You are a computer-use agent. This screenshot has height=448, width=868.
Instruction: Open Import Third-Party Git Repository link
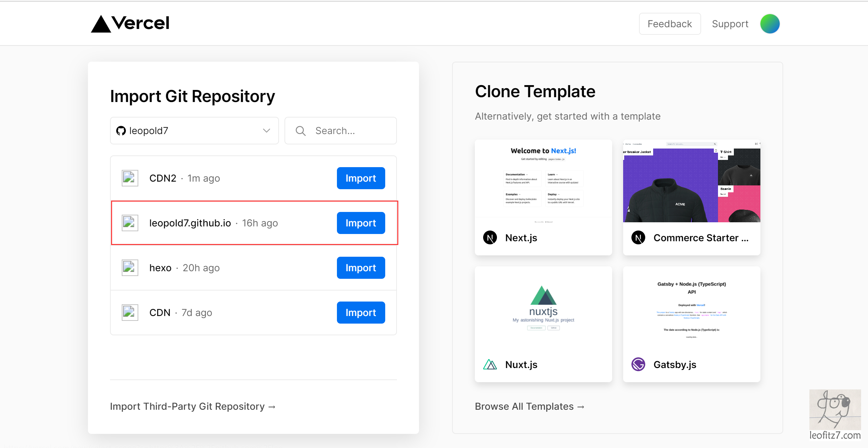(x=192, y=406)
